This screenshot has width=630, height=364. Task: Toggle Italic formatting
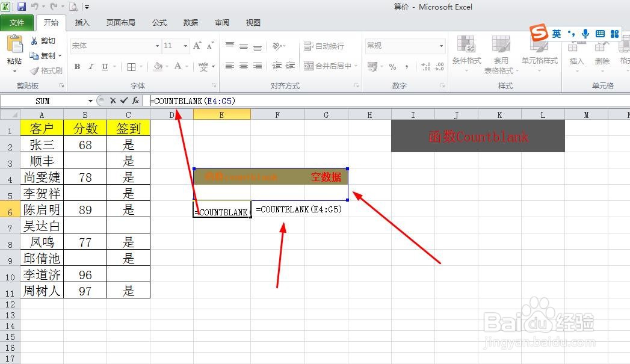coord(91,67)
